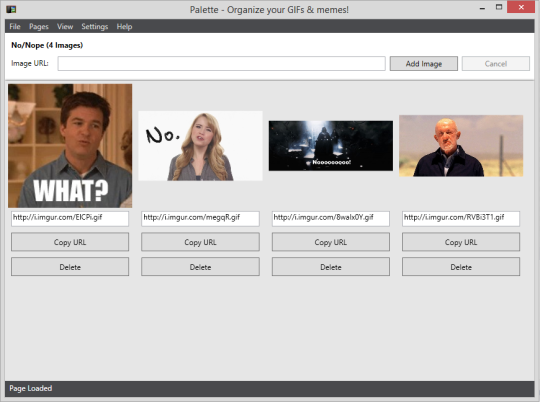This screenshot has height=402, width=540.
Task: Select the bald man desert thumbnail
Action: coord(461,146)
